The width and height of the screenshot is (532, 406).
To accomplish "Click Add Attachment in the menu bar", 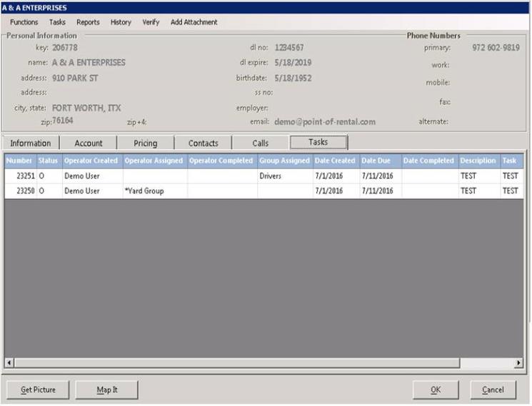I will click(194, 22).
